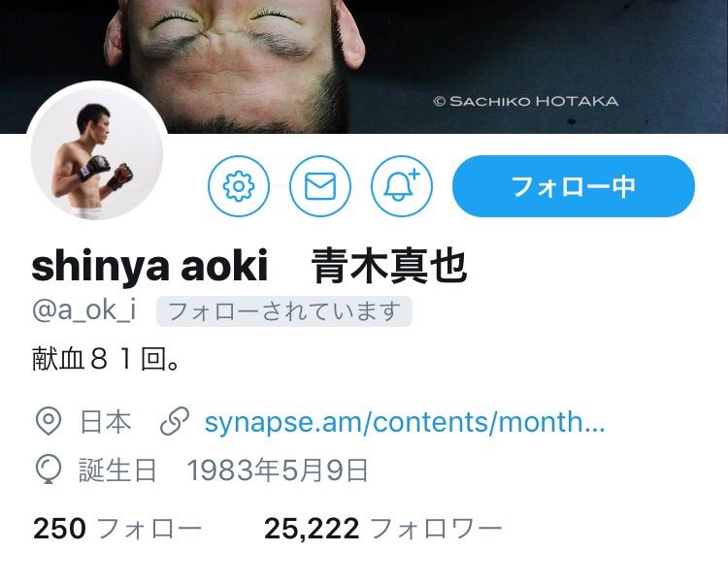The width and height of the screenshot is (728, 583).
Task: Click the location pin icon
Action: pos(49,421)
